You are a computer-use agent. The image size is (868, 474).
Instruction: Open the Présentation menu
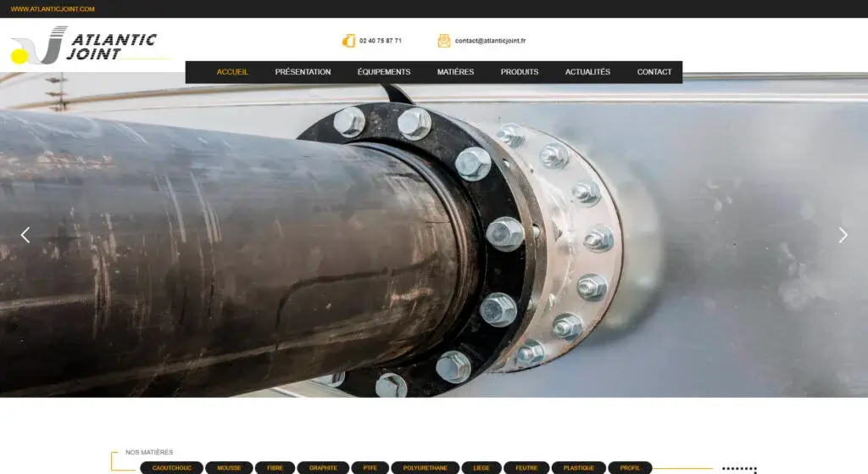(303, 72)
